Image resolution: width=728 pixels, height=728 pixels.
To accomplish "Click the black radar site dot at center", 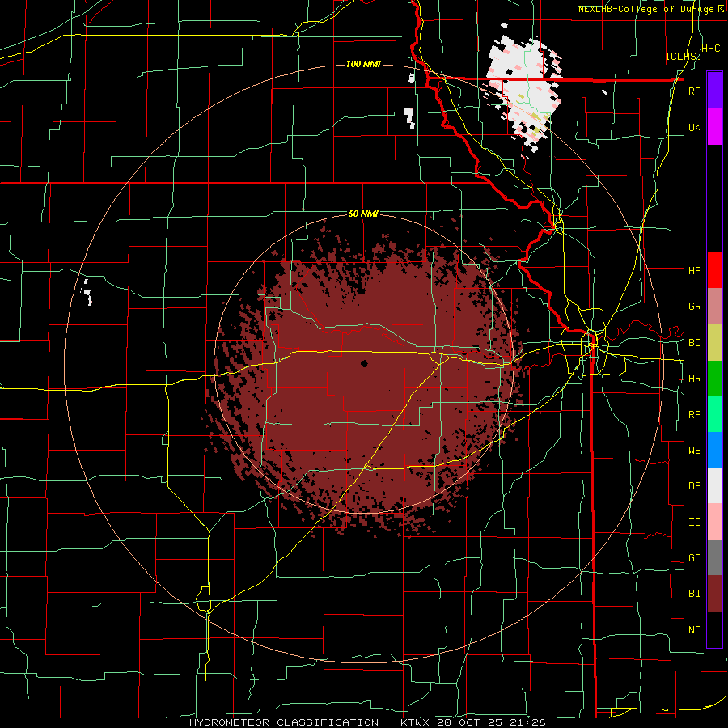I will (364, 363).
